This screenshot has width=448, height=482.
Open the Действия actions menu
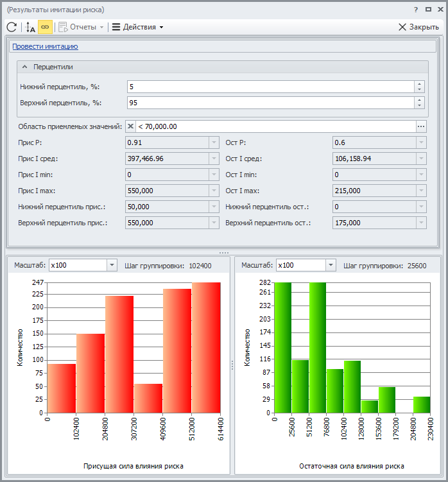[137, 27]
